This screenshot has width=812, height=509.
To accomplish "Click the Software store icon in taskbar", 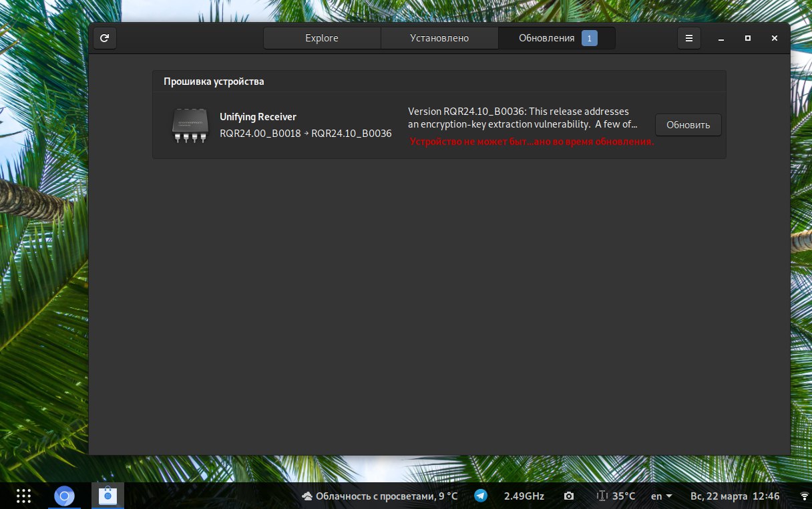I will tap(108, 496).
